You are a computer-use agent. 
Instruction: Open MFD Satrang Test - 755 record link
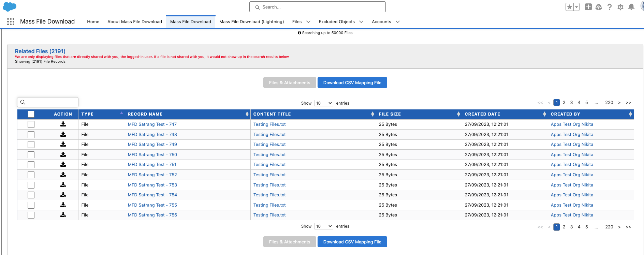[x=152, y=205]
